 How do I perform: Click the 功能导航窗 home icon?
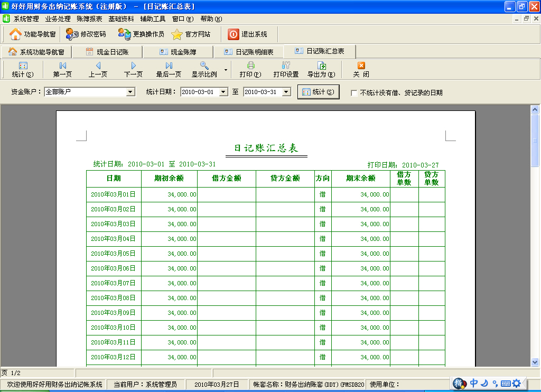(x=16, y=34)
